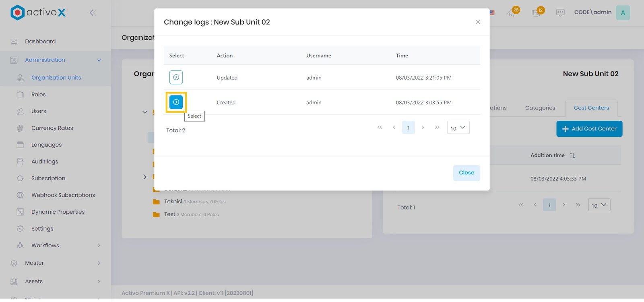
Task: Sort by Addition time column
Action: point(572,155)
